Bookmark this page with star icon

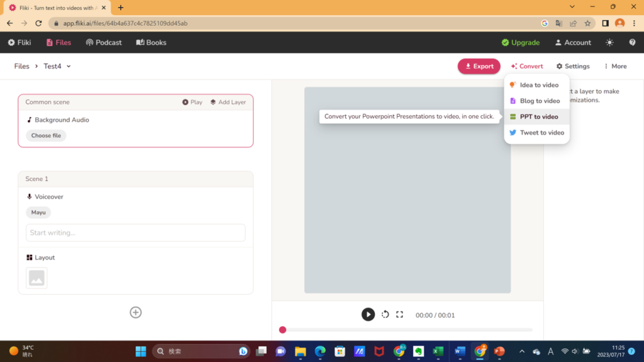tap(588, 23)
